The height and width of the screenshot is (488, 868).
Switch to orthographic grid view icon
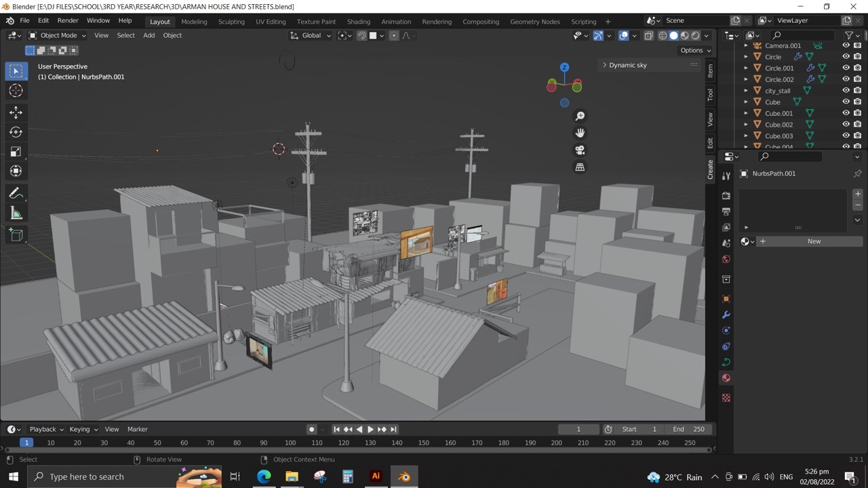(580, 167)
